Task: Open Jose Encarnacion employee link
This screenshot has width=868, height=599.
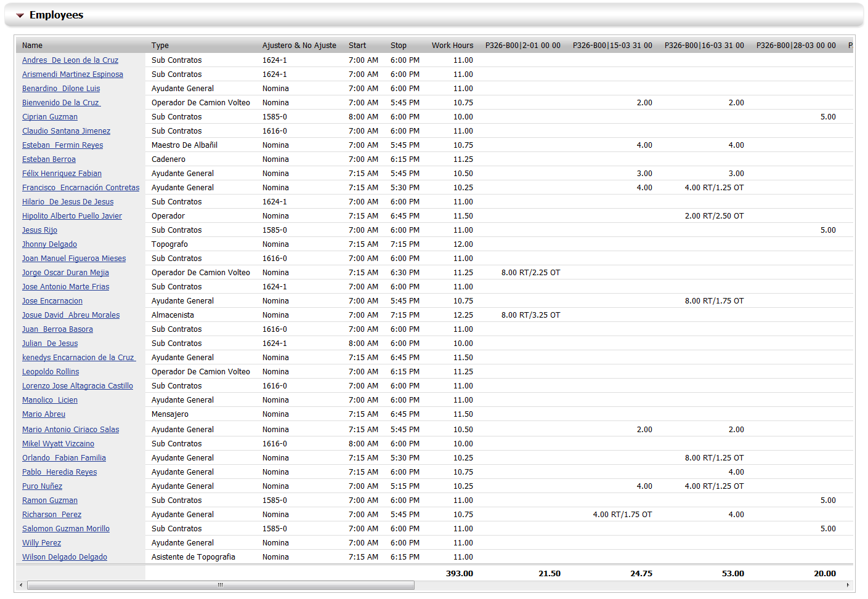Action: pyautogui.click(x=52, y=301)
